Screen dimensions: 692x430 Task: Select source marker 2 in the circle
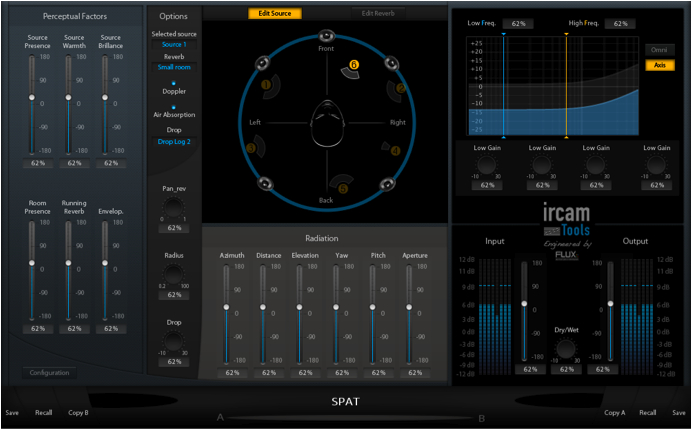coord(401,89)
